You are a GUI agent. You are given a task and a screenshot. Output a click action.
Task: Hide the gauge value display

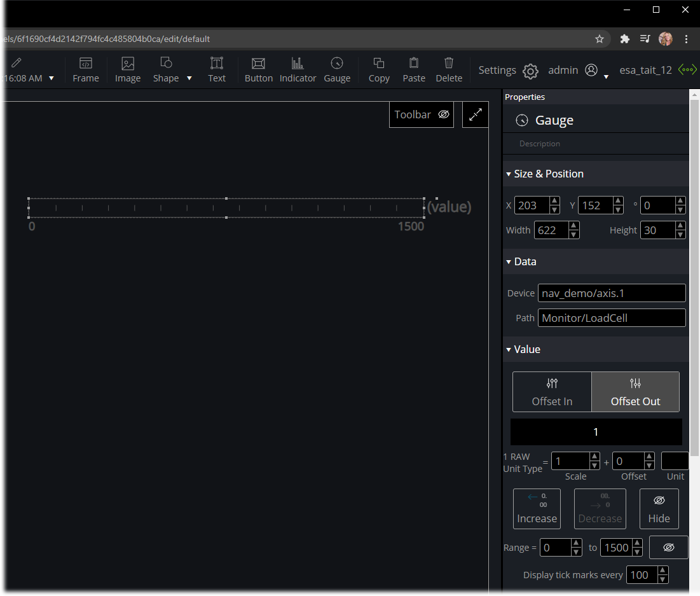659,509
